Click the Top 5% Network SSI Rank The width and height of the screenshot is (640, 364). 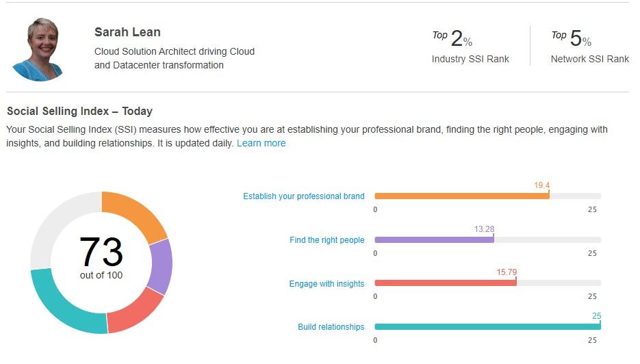pos(590,47)
